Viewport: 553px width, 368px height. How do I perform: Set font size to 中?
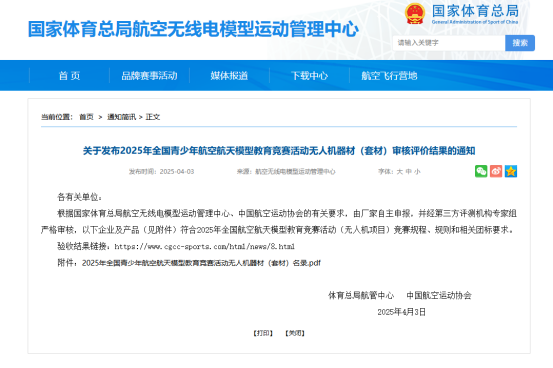pyautogui.click(x=408, y=171)
